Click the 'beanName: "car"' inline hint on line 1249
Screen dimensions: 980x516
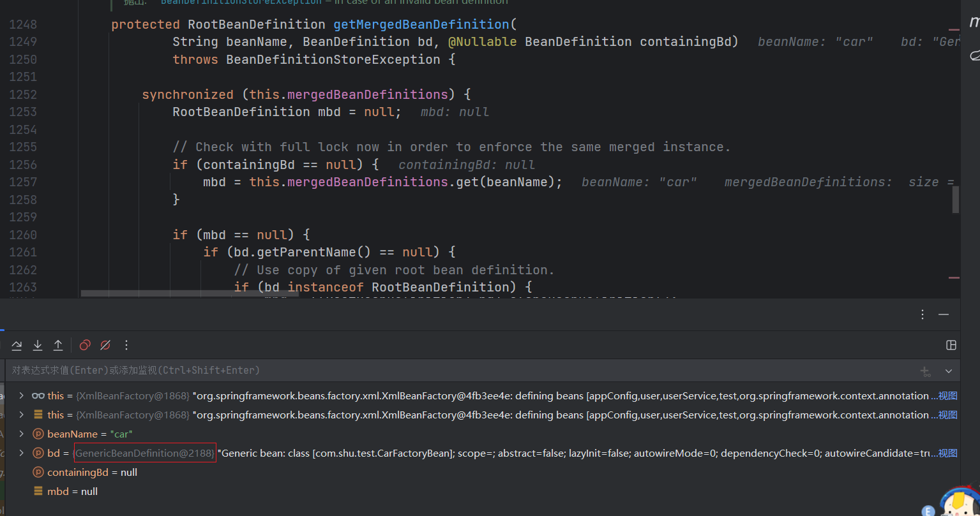coord(816,41)
